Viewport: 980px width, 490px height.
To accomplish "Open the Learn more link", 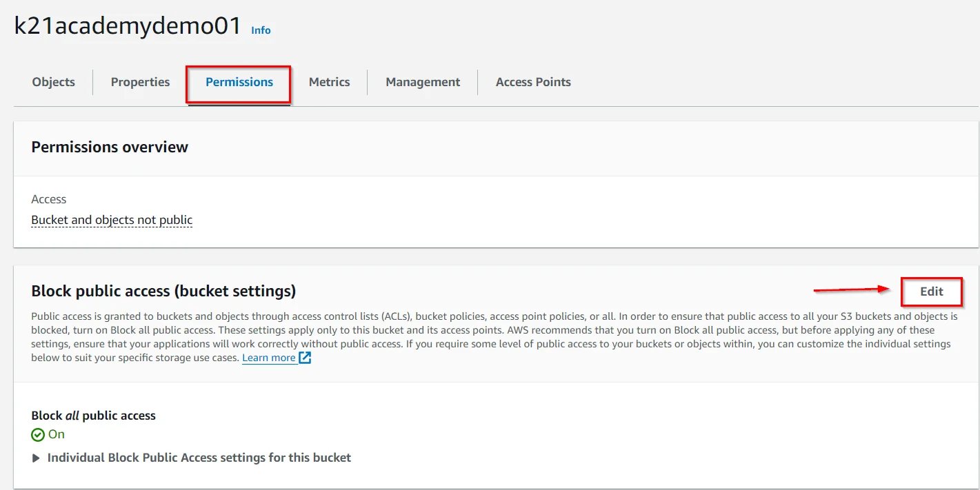I will tap(269, 358).
